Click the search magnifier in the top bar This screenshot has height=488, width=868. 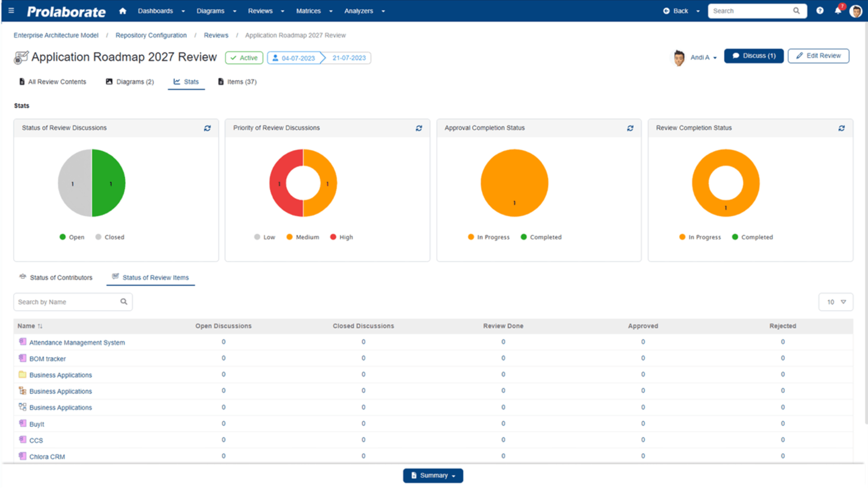click(796, 10)
